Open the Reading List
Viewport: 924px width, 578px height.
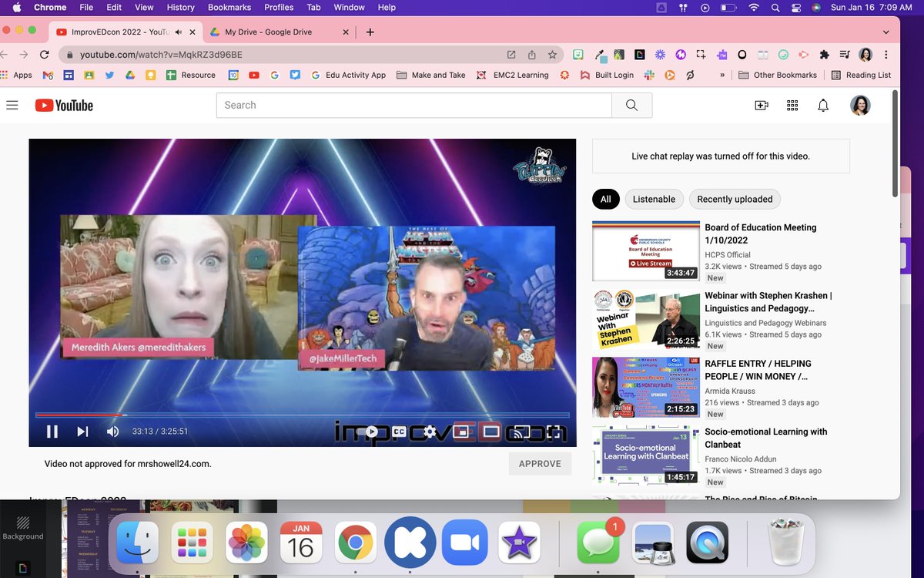click(x=861, y=75)
